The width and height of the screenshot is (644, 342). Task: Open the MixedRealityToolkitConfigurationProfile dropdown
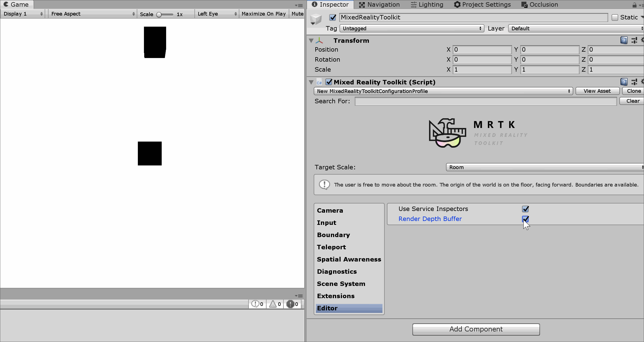[443, 91]
